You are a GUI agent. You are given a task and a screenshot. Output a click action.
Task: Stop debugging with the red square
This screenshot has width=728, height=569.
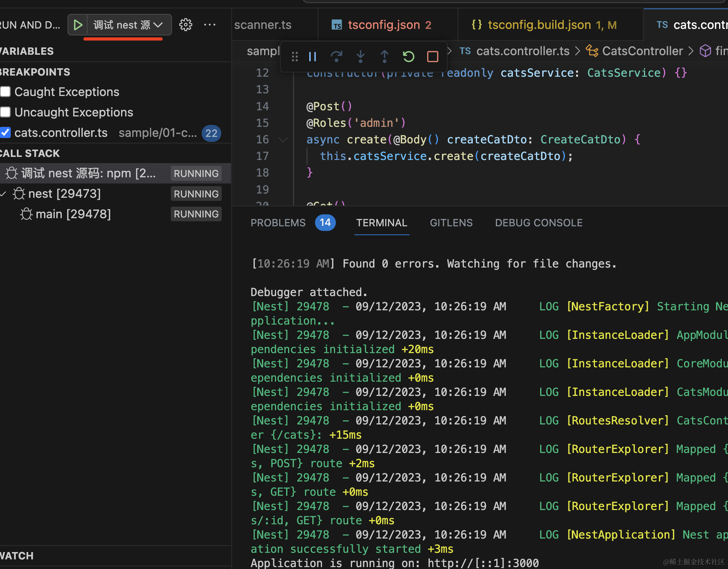[x=433, y=57]
